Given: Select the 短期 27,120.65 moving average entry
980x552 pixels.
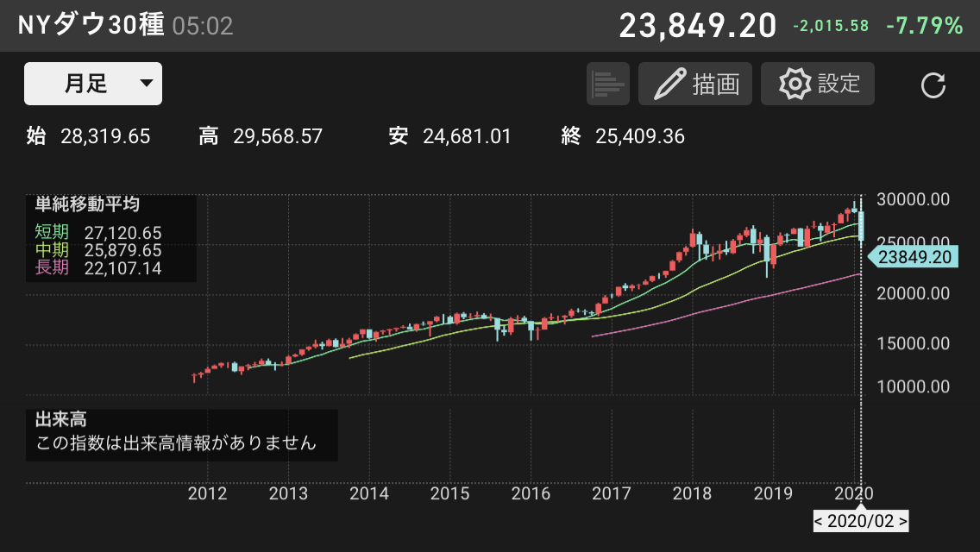Looking at the screenshot, I should 98,233.
